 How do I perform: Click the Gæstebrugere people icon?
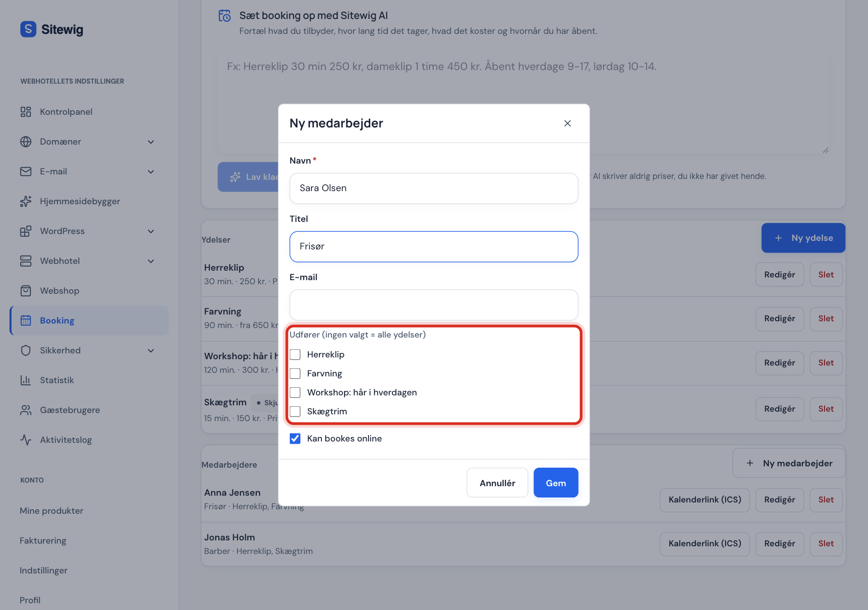click(x=26, y=410)
